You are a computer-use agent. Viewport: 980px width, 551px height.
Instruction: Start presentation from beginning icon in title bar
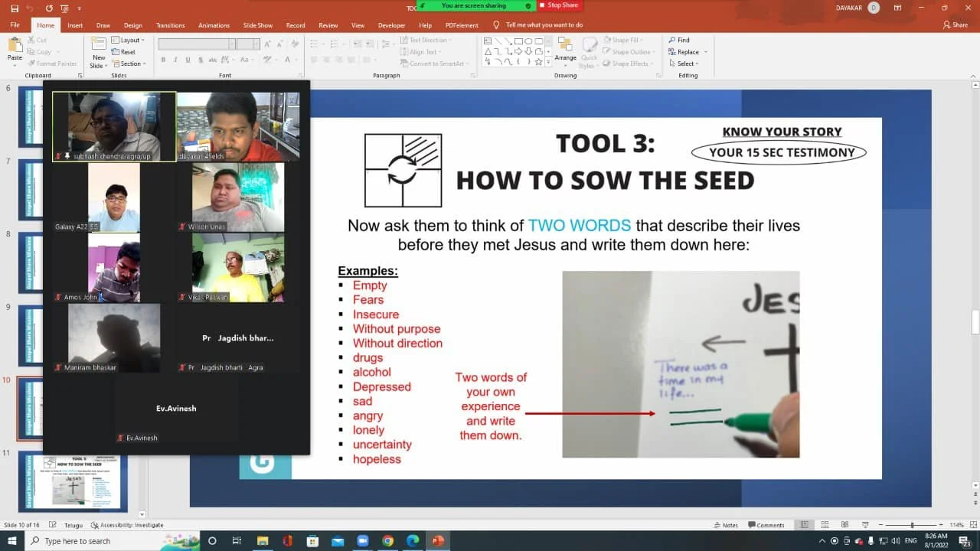66,8
